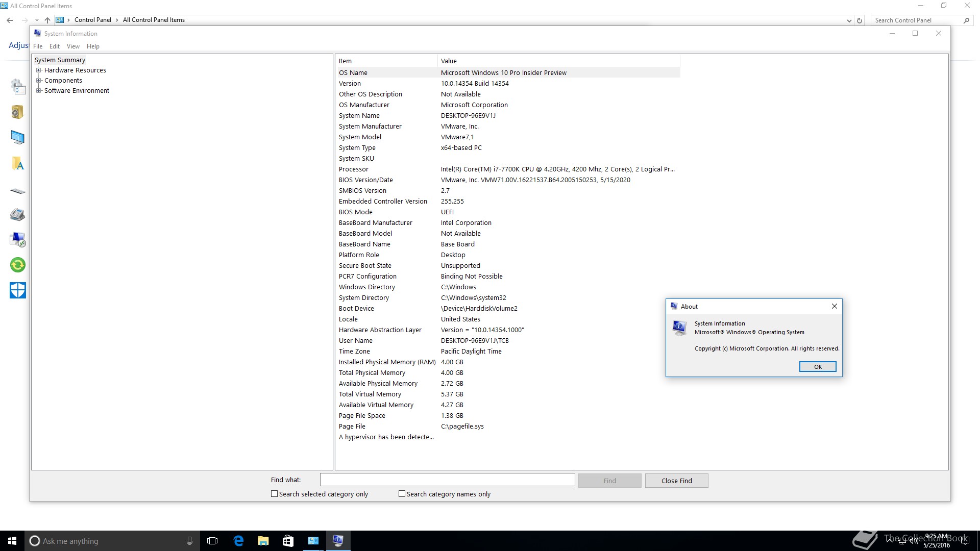This screenshot has height=551, width=980.
Task: Open the Edit menu
Action: coord(55,46)
